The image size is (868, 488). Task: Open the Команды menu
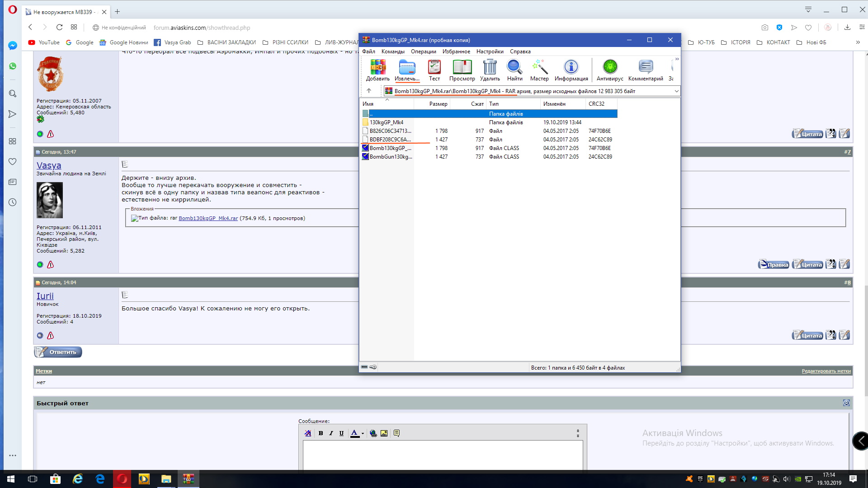[392, 52]
